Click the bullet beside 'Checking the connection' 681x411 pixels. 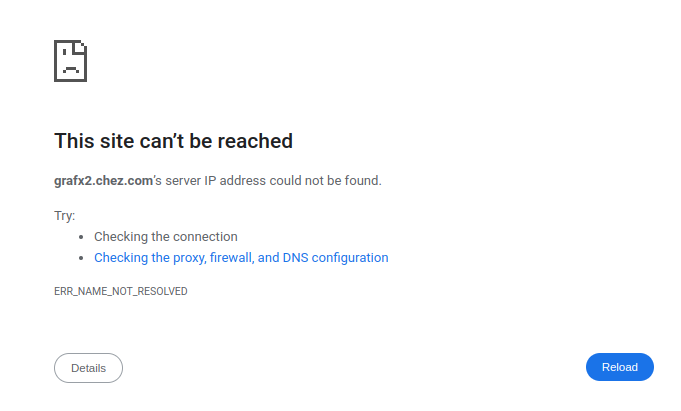(81, 238)
